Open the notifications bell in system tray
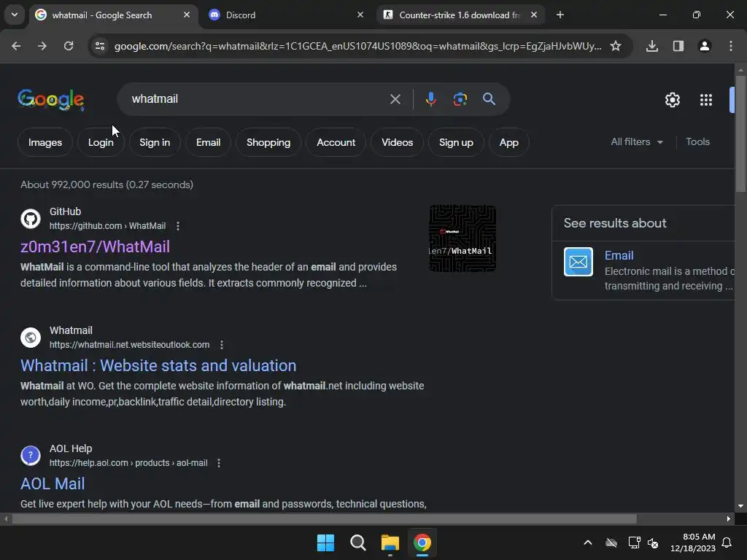The height and width of the screenshot is (560, 747). click(x=727, y=542)
